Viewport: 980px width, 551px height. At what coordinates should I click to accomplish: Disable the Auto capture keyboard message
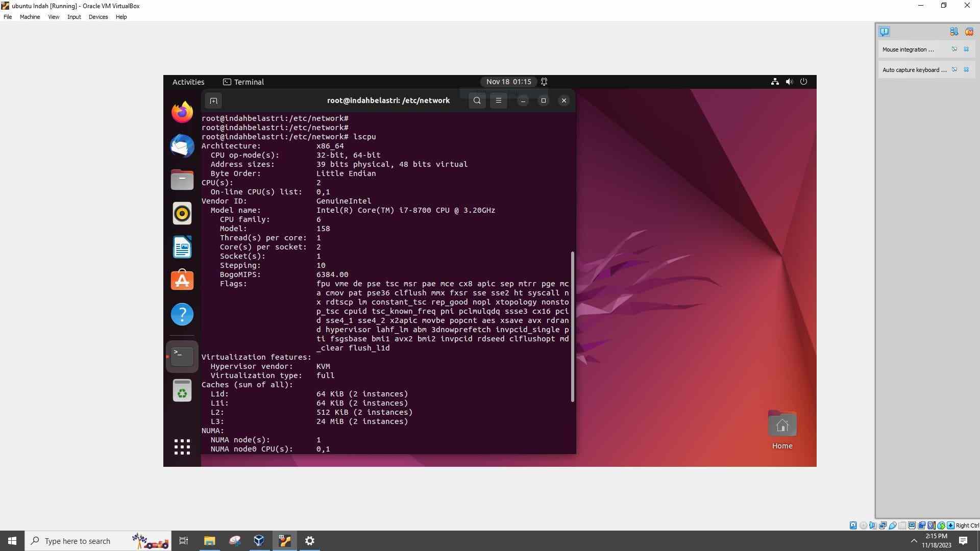point(954,69)
